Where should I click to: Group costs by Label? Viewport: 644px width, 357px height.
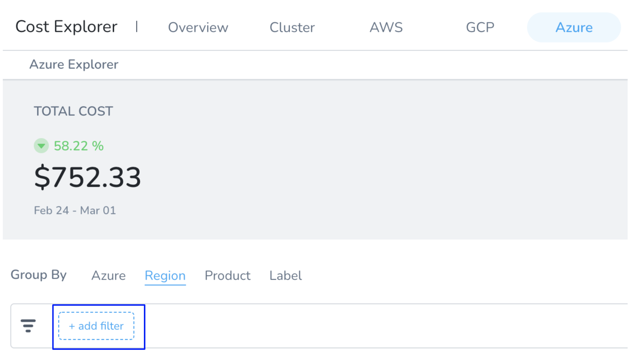coord(286,276)
